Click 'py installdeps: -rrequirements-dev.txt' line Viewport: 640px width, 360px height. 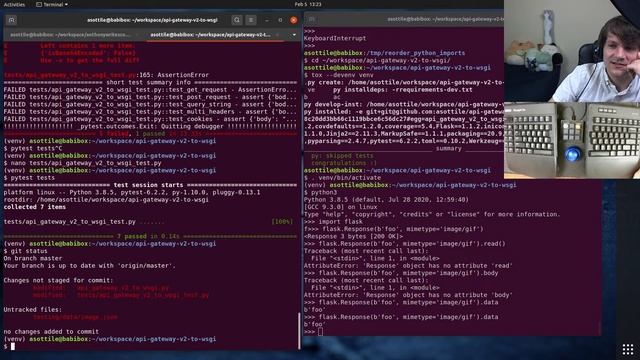coord(402,89)
